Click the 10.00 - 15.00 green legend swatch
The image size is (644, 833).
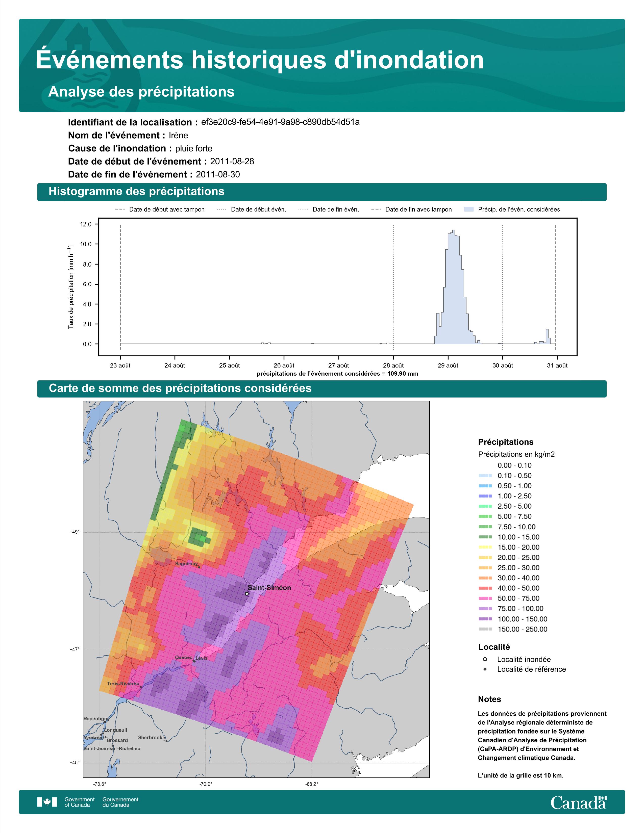(485, 537)
